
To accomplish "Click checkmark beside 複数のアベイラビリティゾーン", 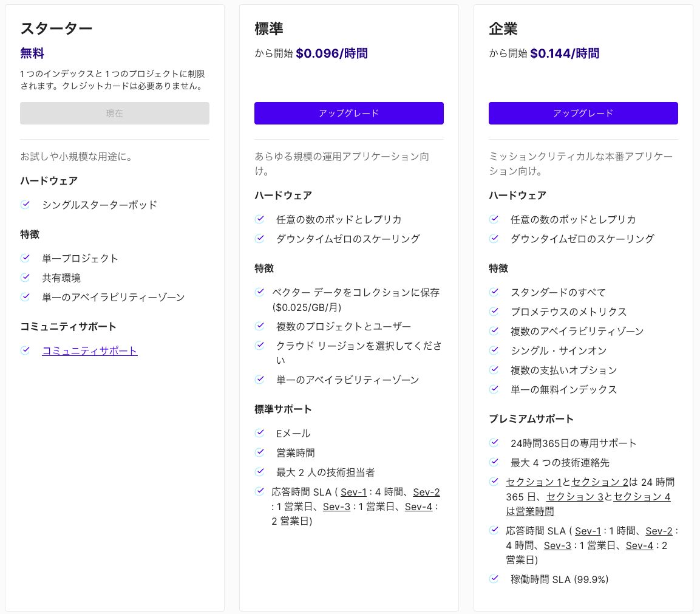I will 494,331.
